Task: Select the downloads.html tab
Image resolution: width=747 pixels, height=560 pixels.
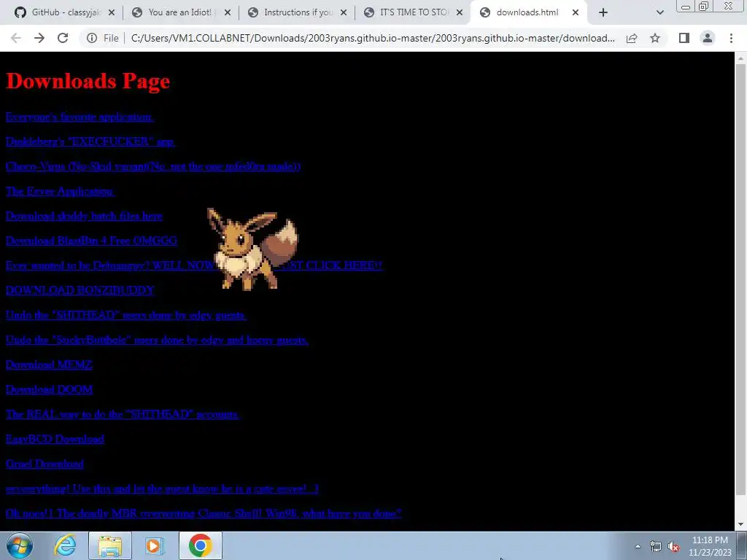Action: [527, 12]
